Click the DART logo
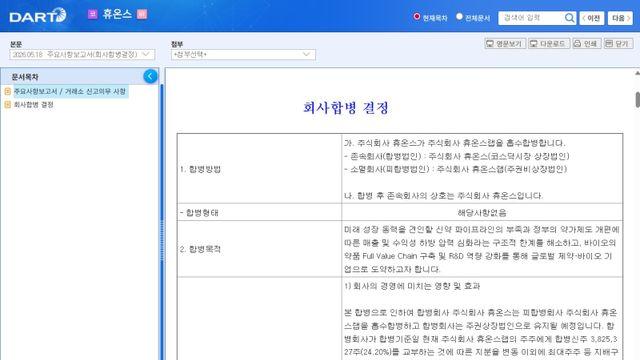640x360 pixels. tap(38, 16)
